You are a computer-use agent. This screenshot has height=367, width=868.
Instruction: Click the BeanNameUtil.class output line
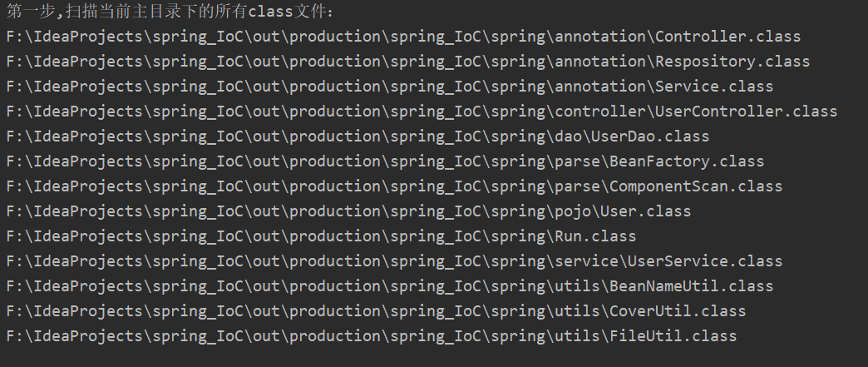[x=390, y=286]
